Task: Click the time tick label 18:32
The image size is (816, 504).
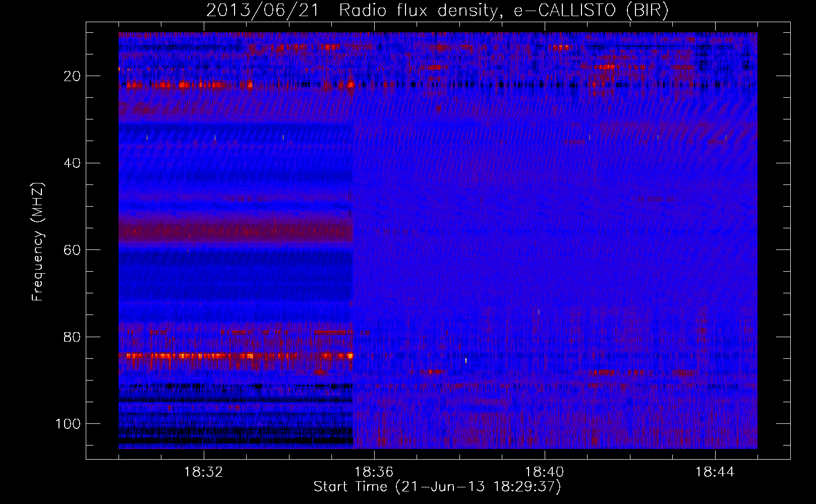Action: pyautogui.click(x=204, y=472)
